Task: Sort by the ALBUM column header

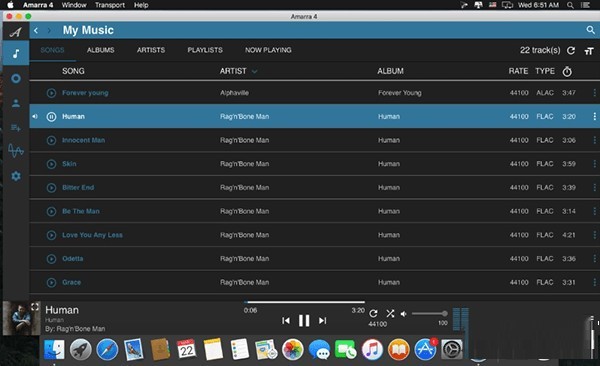Action: pyautogui.click(x=390, y=71)
